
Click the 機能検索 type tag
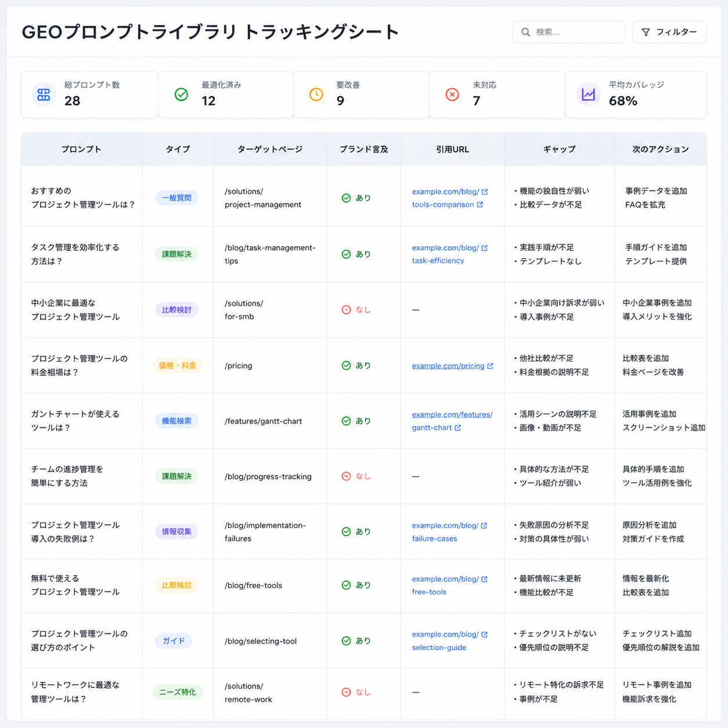point(176,421)
